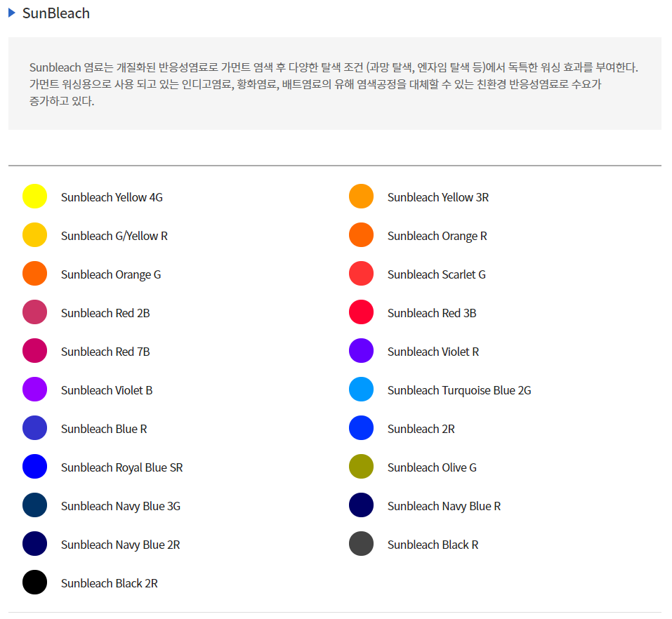Choose the Sunbleach Royal Blue SR swatch
This screenshot has width=672, height=619.
[x=34, y=467]
